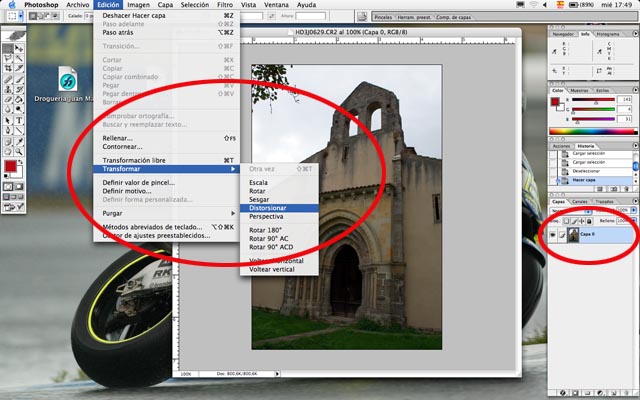
Task: Switch to the Canales tab
Action: click(583, 201)
